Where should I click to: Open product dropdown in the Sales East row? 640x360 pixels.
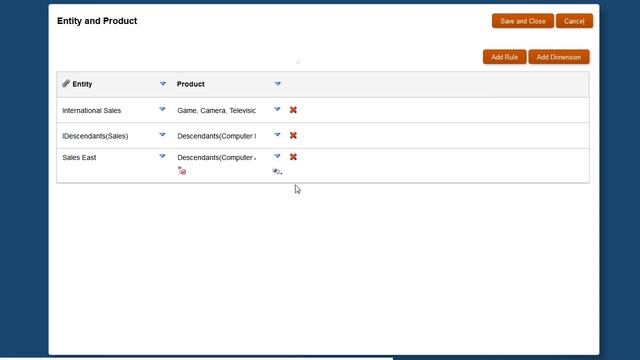tap(277, 156)
